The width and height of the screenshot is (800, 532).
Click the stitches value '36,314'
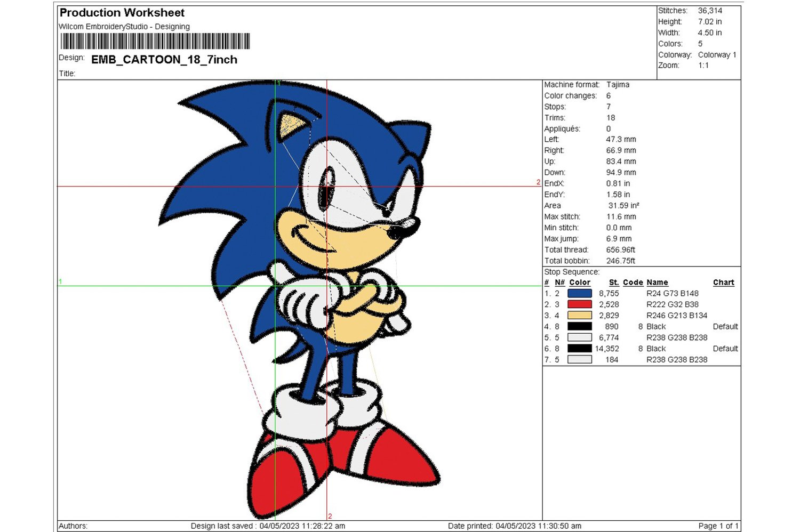coord(710,11)
